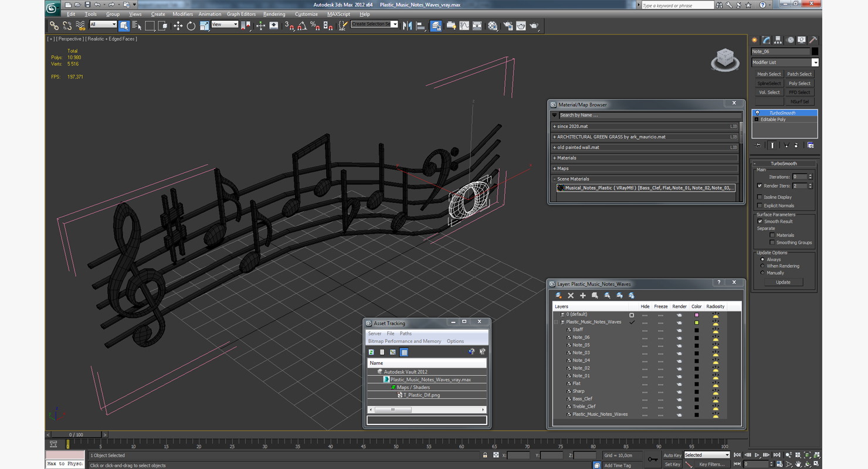Check Separate by Smoothing Groups checkbox
868x469 pixels.
pos(772,242)
